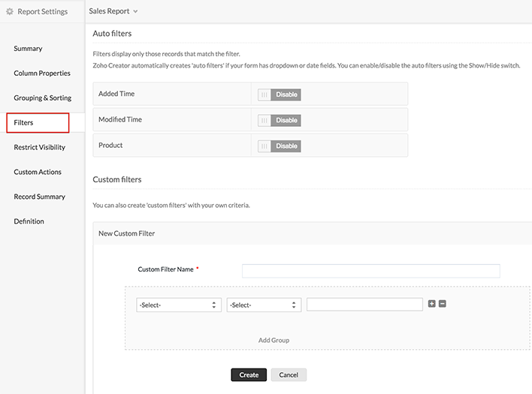Enable the Modified Time auto filter
Image resolution: width=532 pixels, height=394 pixels.
[279, 120]
